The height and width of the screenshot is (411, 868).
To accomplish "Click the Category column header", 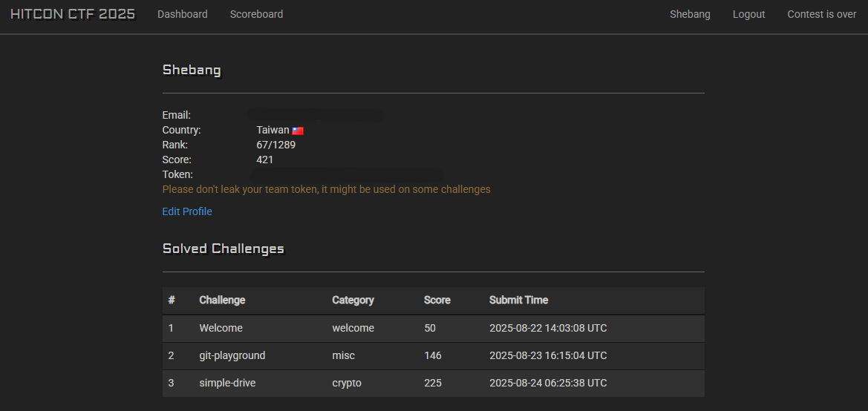I will click(353, 300).
